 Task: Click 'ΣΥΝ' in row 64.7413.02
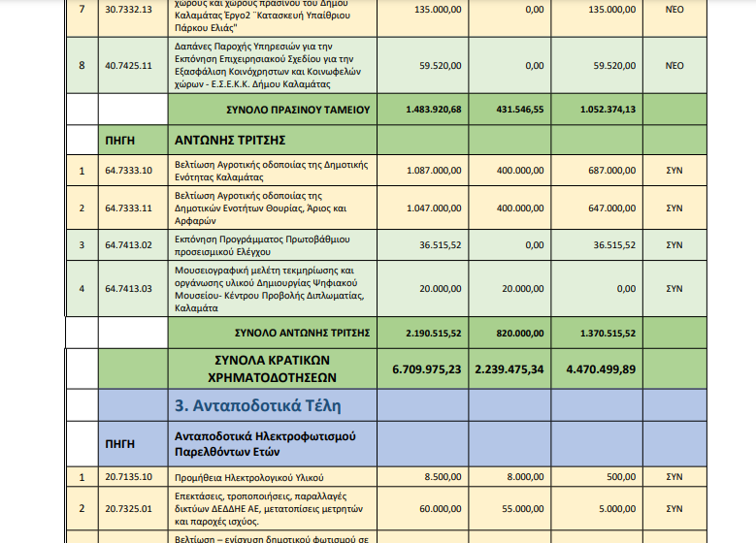tap(674, 245)
